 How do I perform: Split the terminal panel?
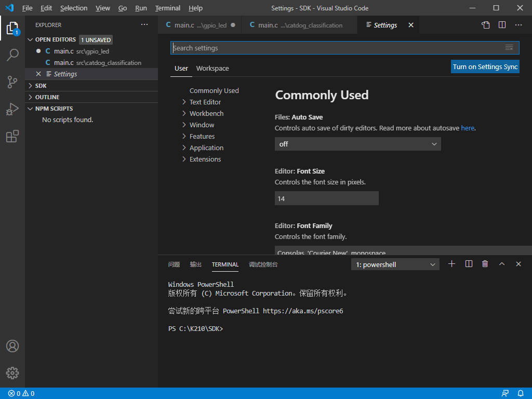(469, 264)
